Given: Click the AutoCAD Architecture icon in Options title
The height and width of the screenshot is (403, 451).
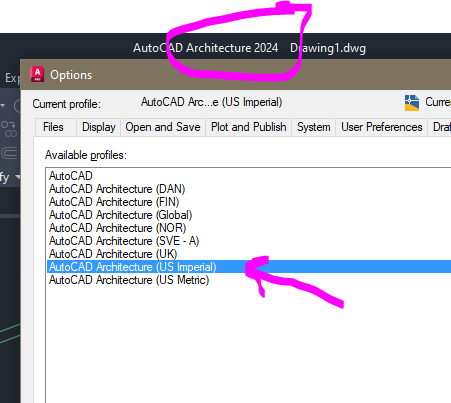Looking at the screenshot, I should [37, 74].
